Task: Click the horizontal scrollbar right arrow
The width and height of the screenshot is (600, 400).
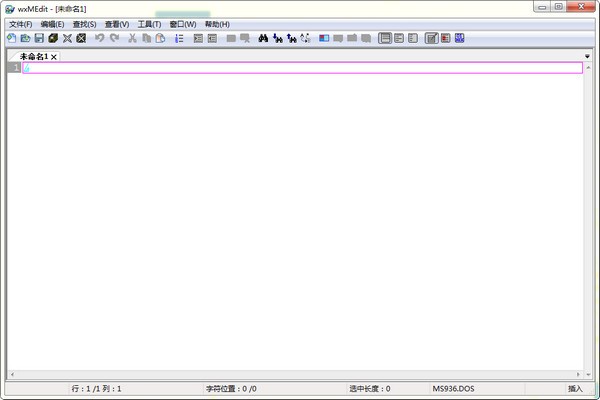Action: click(x=578, y=374)
